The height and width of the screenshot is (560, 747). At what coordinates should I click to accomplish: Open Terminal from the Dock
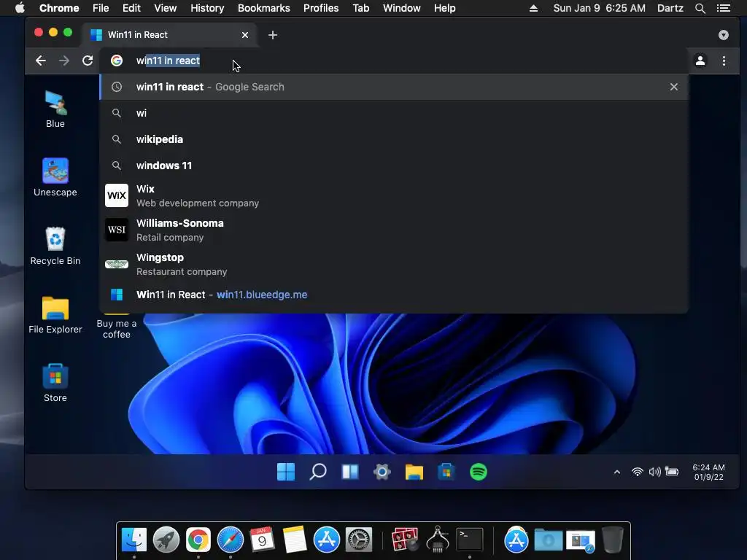click(470, 540)
